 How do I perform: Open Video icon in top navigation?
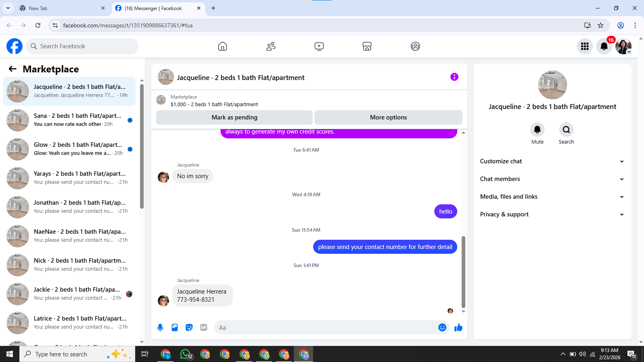coord(319,46)
